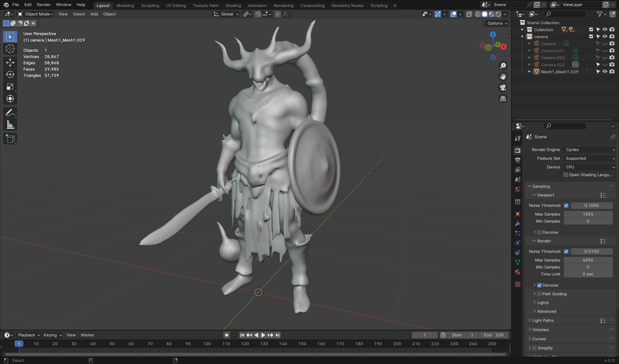Screen dimensions: 619x364
Task: Open the View Layer properties tab
Action: [517, 170]
